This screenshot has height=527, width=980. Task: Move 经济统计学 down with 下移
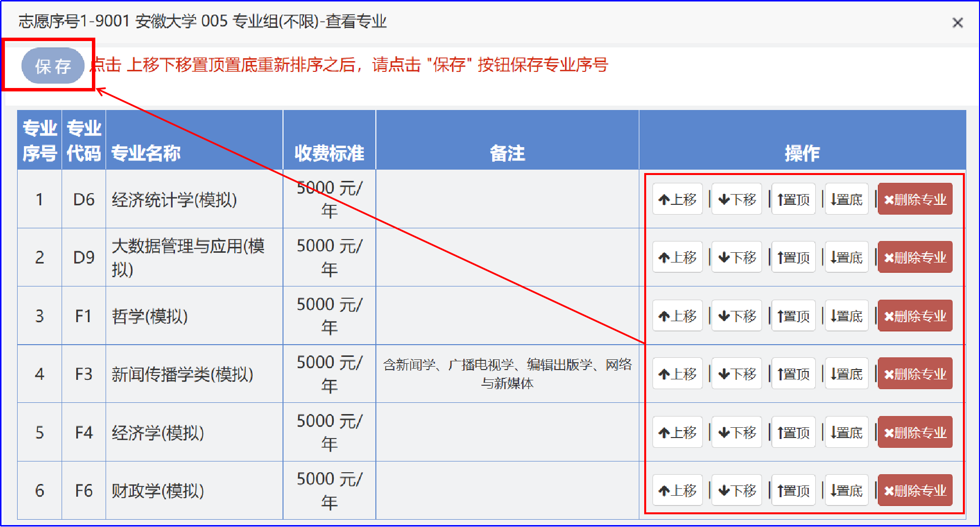737,199
